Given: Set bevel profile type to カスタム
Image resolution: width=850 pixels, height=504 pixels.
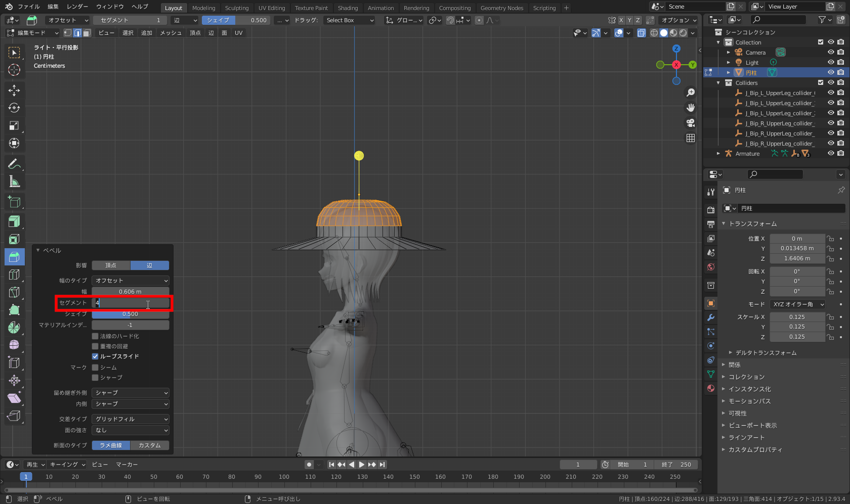Looking at the screenshot, I should pyautogui.click(x=150, y=445).
